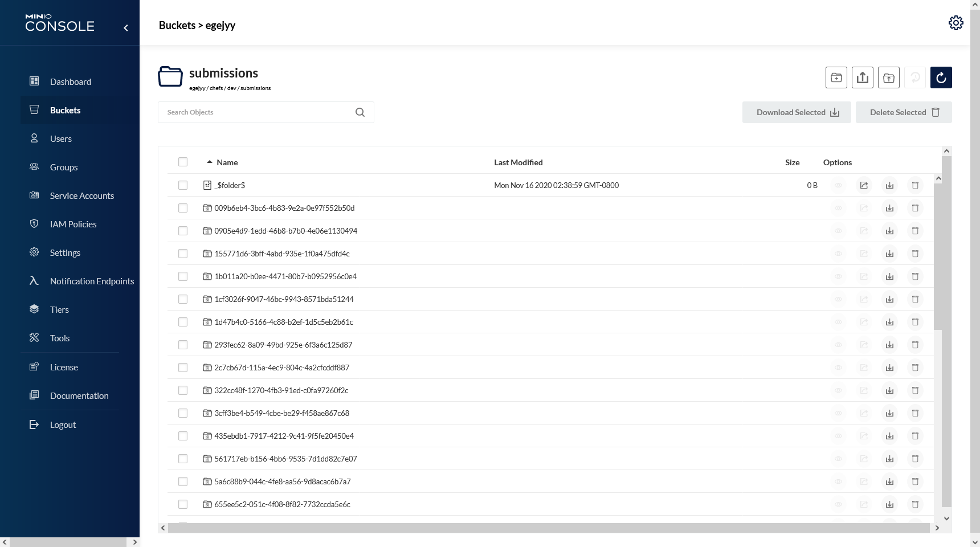Open folder 2c7cb67d-115a-4ec9-804c-4a2cfcddf887
This screenshot has height=547, width=980.
[281, 368]
